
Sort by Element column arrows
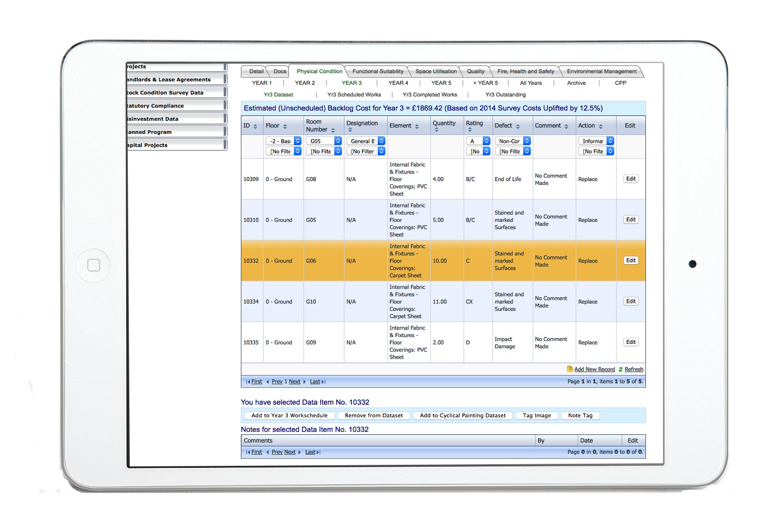click(x=417, y=127)
